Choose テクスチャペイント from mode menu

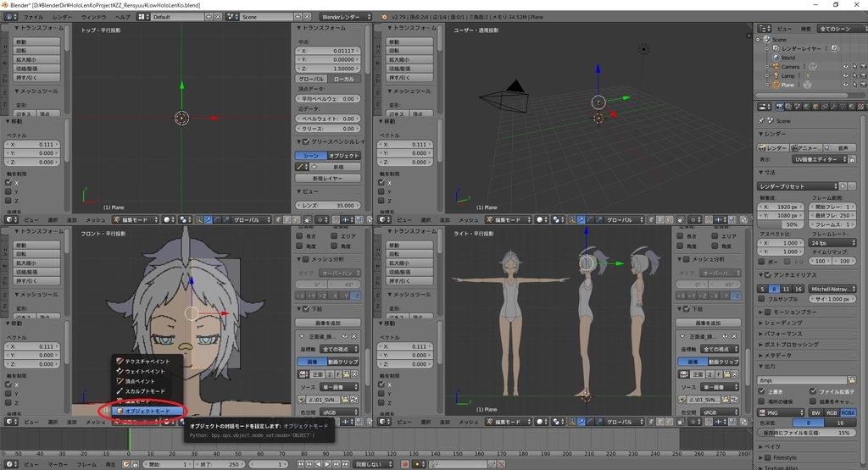click(x=147, y=361)
